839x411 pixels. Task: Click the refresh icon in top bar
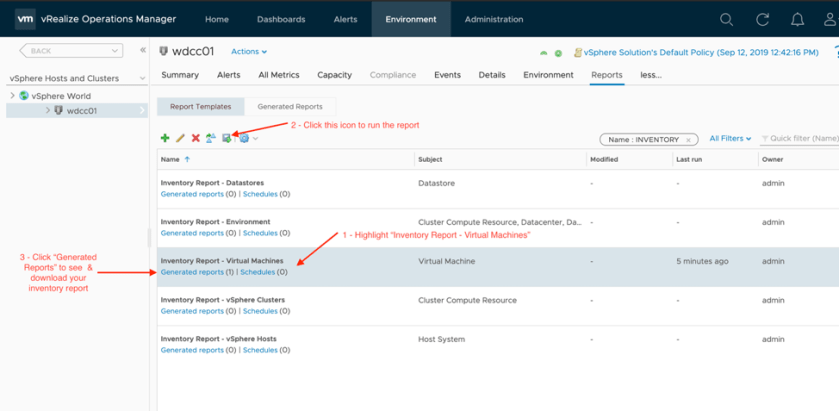[763, 19]
